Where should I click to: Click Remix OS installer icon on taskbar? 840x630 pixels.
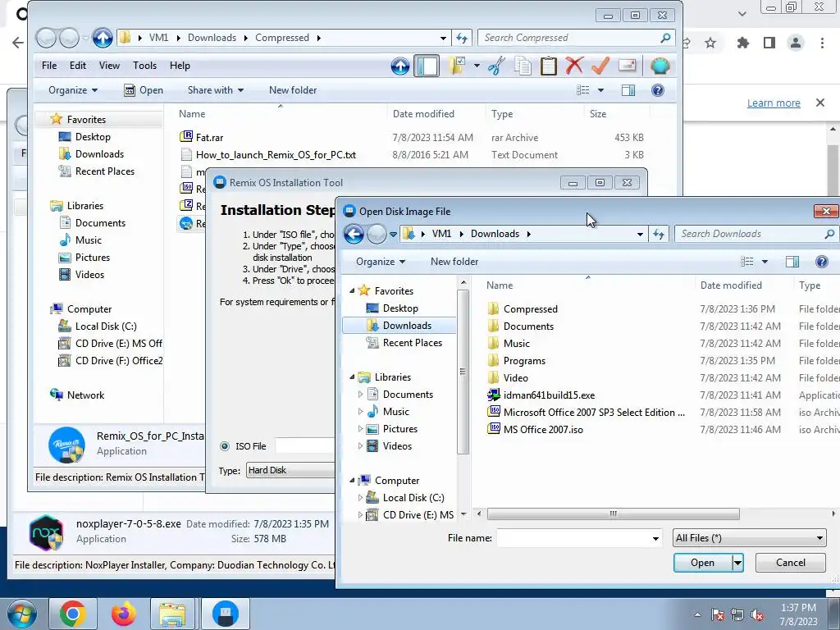tap(226, 614)
